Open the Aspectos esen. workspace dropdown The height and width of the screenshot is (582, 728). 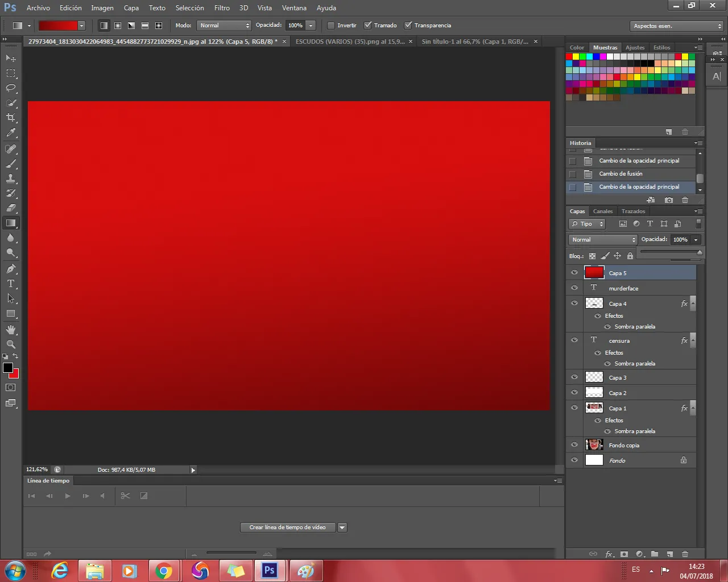[x=676, y=26]
